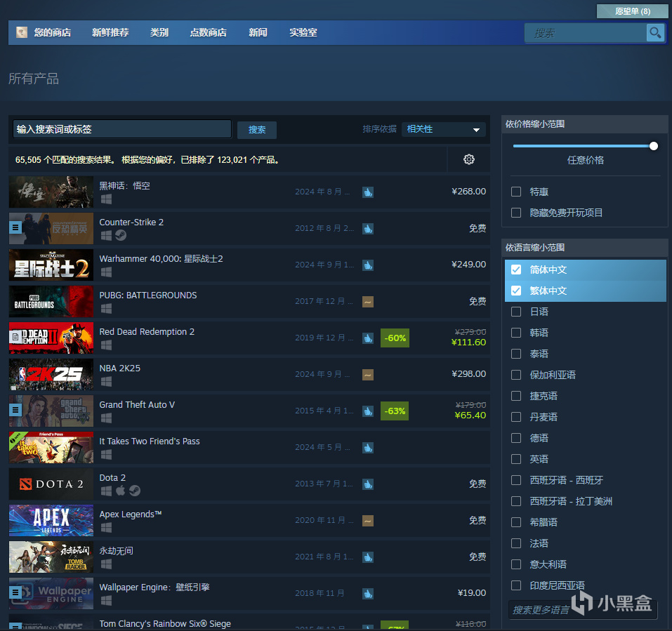
Task: Click positive review thumb for Dota 2
Action: pos(368,484)
